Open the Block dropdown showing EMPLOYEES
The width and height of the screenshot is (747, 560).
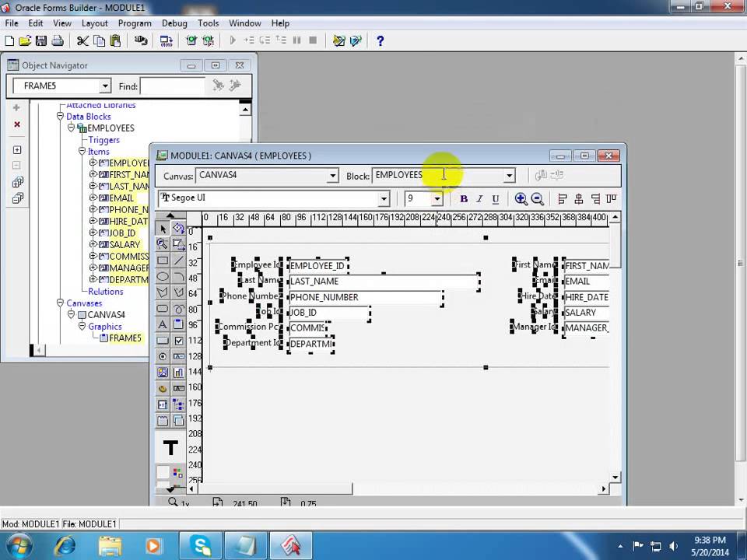pos(509,176)
